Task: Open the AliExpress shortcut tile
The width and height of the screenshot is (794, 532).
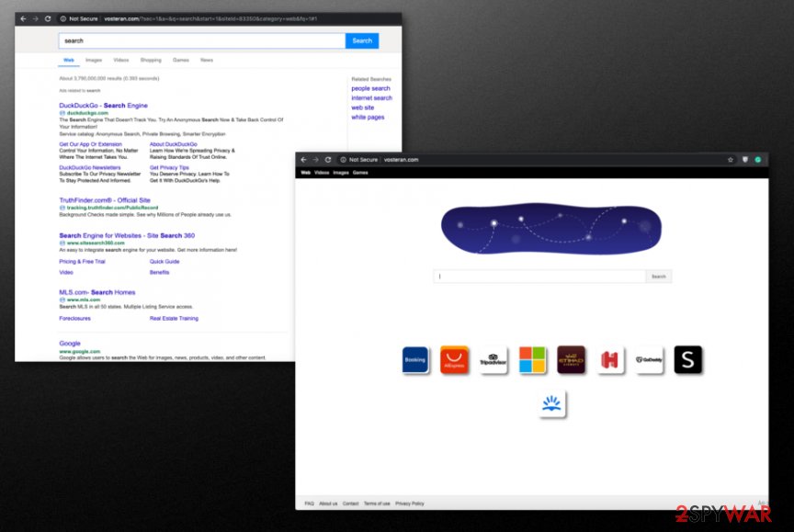Action: pyautogui.click(x=454, y=360)
